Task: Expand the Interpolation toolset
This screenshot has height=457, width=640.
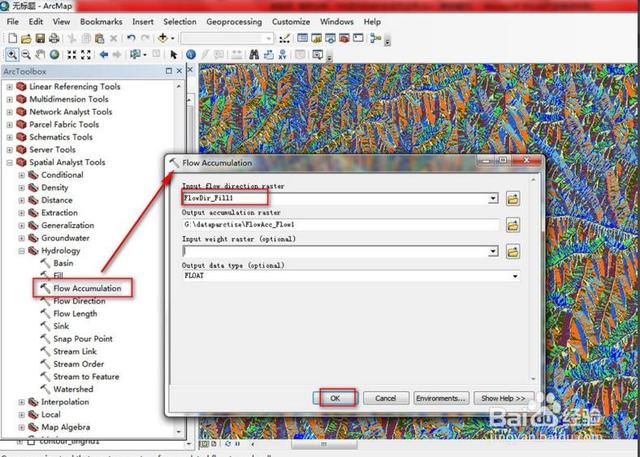Action: [22, 402]
